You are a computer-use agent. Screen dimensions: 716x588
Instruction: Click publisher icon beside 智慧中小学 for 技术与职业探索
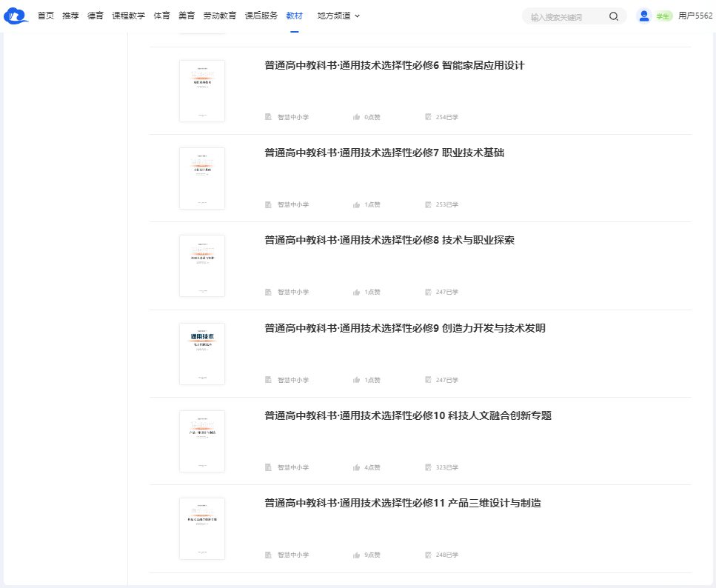pos(269,293)
